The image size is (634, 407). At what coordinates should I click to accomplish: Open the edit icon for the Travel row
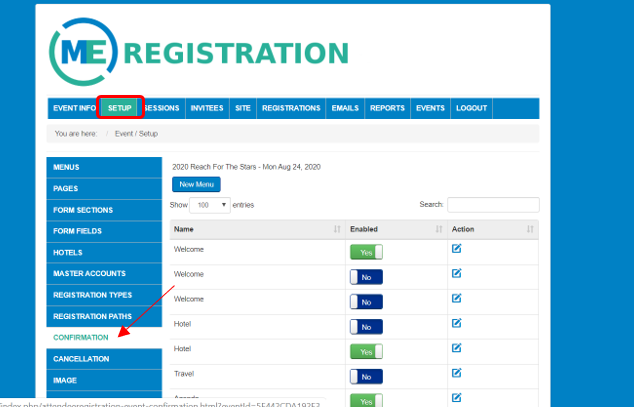point(457,374)
